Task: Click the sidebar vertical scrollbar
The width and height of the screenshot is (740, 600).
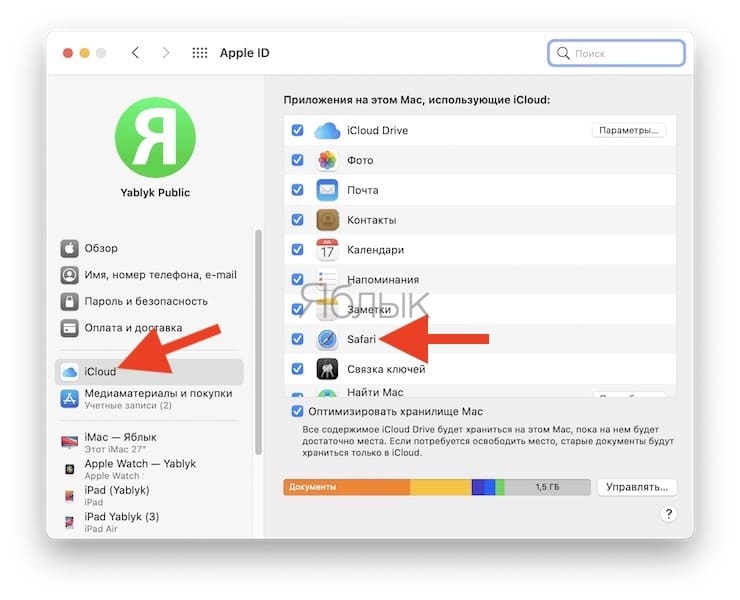Action: point(258,342)
